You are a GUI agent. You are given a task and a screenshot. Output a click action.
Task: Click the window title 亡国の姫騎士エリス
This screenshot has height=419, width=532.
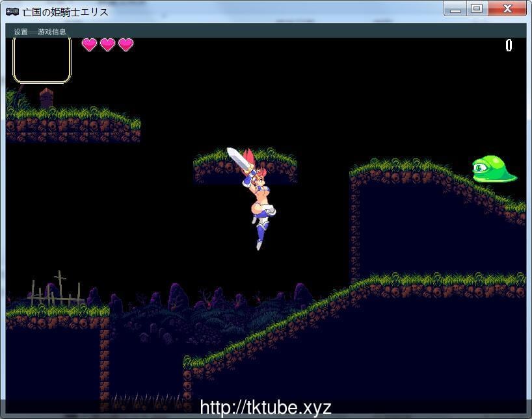pos(65,12)
